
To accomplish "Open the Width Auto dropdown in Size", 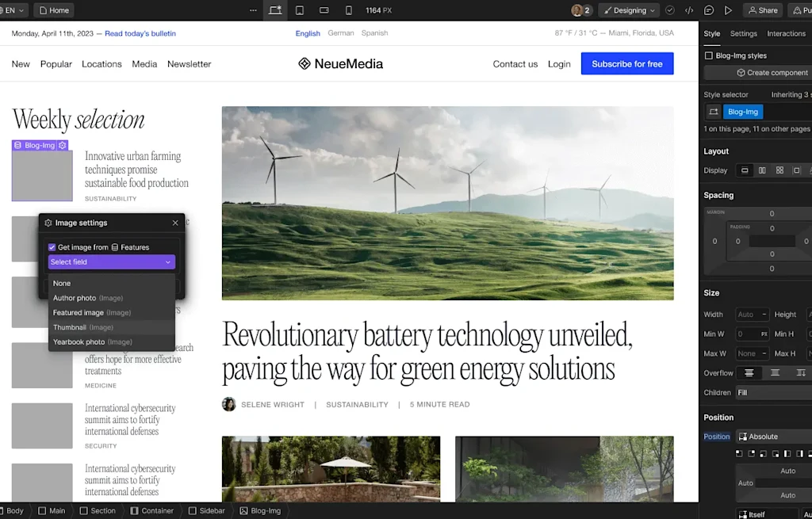I will click(x=752, y=314).
